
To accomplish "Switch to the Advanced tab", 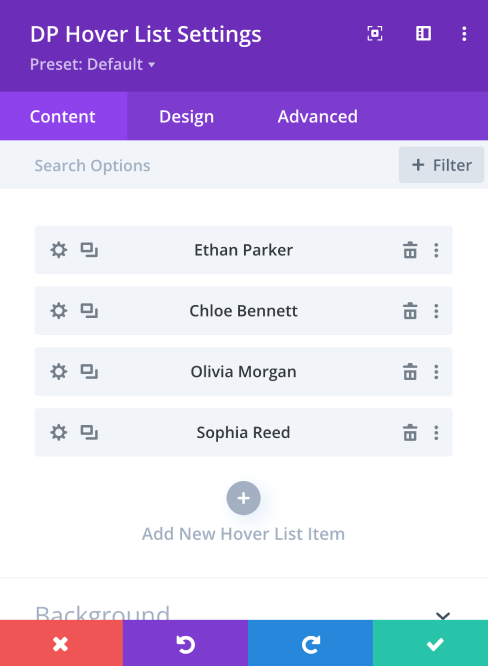I will 318,116.
